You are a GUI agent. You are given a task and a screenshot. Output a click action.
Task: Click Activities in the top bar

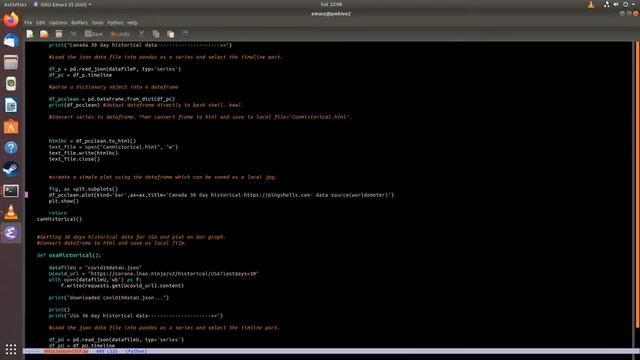click(x=15, y=4)
